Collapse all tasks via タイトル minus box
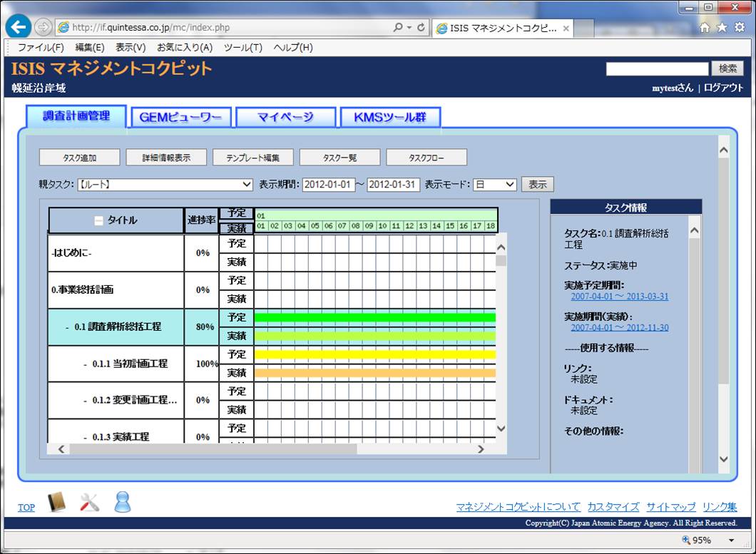This screenshot has width=756, height=554. (98, 221)
